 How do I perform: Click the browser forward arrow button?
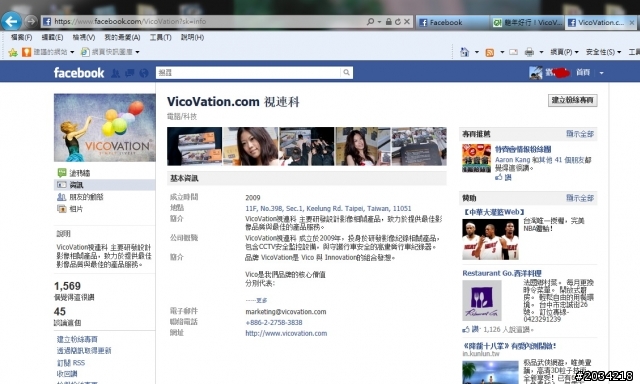[31, 21]
